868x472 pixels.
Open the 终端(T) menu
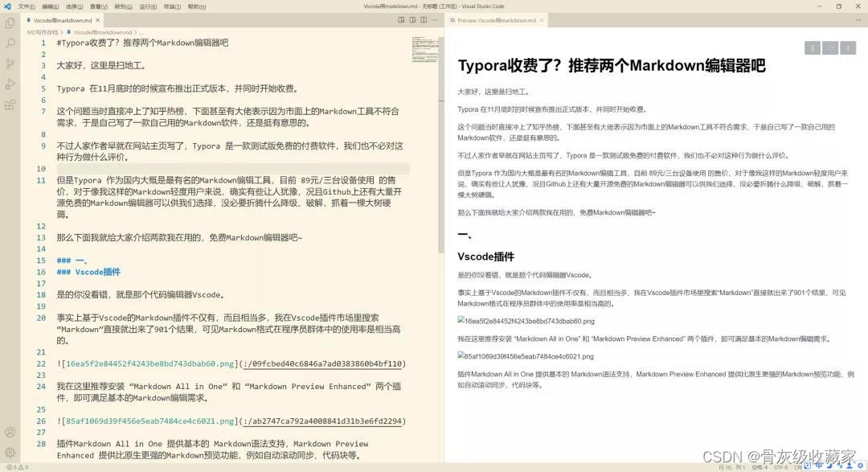pyautogui.click(x=172, y=6)
